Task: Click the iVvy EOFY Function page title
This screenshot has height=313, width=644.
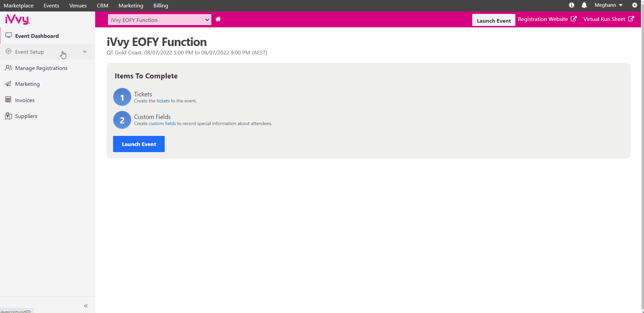Action: pyautogui.click(x=157, y=42)
